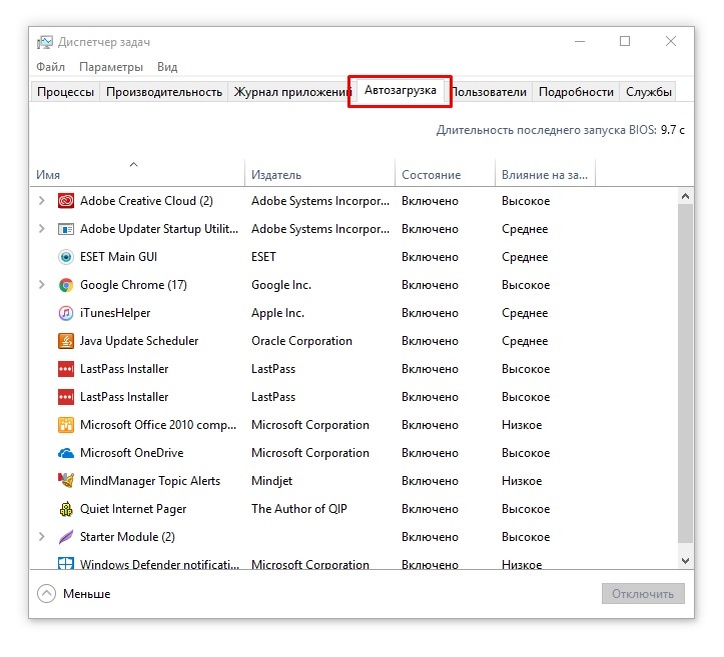Image resolution: width=724 pixels, height=657 pixels.
Task: Select the Java Update Scheduler entry
Action: 139,341
